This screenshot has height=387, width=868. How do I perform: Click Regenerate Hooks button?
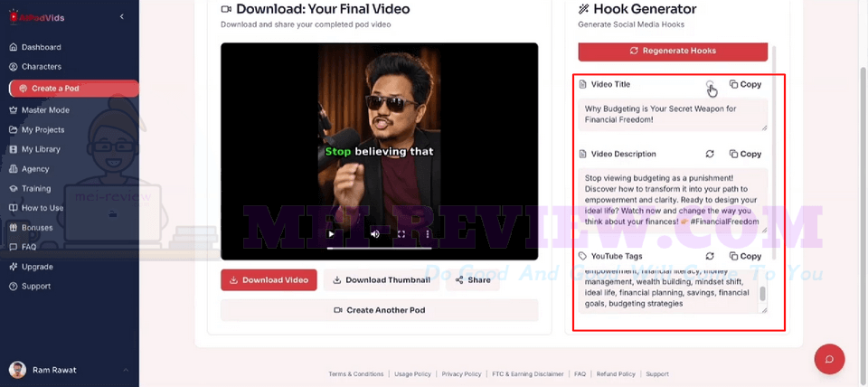point(673,51)
